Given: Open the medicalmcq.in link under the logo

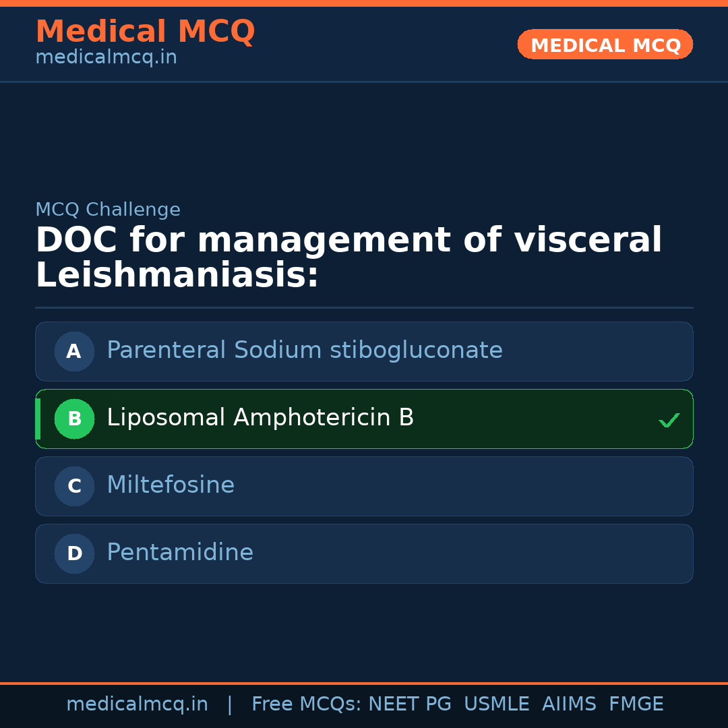Looking at the screenshot, I should click(x=105, y=57).
